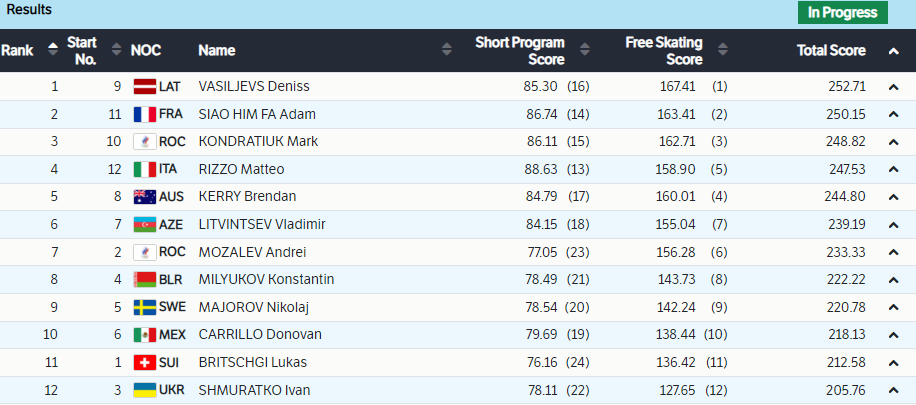The image size is (916, 405).
Task: Click Ukraine flag beside Shmuratko
Action: (x=145, y=389)
